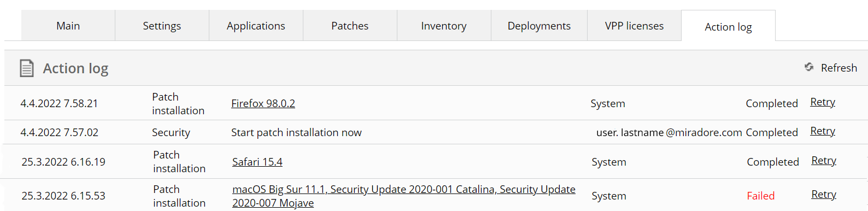Retry the Safari 15.4 installation
The image size is (868, 211).
click(x=823, y=161)
